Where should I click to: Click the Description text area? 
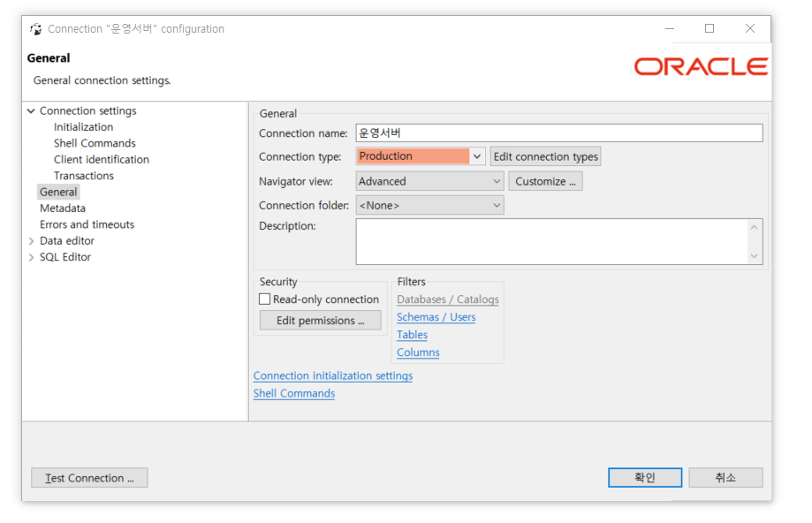tap(552, 241)
